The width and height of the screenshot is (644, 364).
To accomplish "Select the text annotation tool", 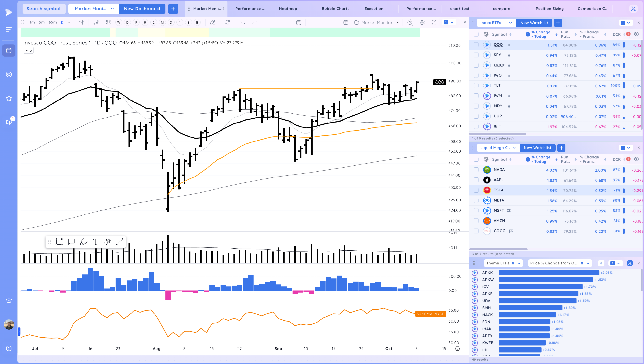I will (95, 242).
